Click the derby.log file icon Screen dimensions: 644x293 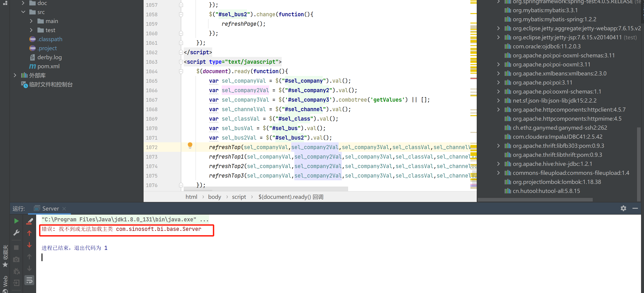[x=33, y=57]
